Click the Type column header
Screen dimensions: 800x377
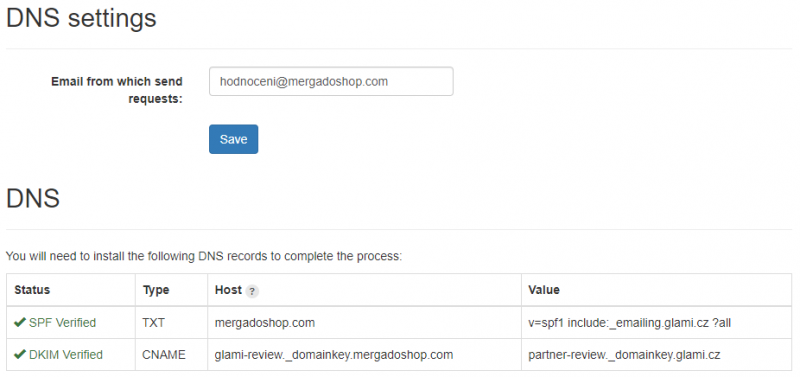(x=156, y=290)
